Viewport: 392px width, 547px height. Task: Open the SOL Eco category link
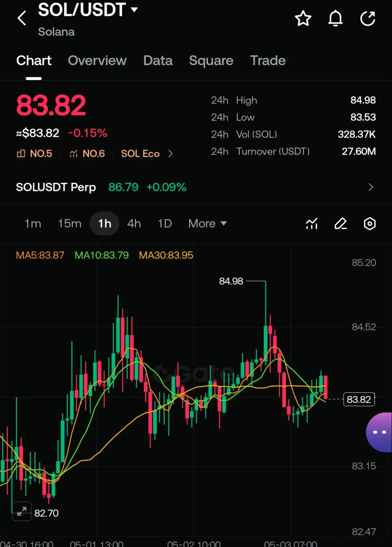[x=140, y=154]
